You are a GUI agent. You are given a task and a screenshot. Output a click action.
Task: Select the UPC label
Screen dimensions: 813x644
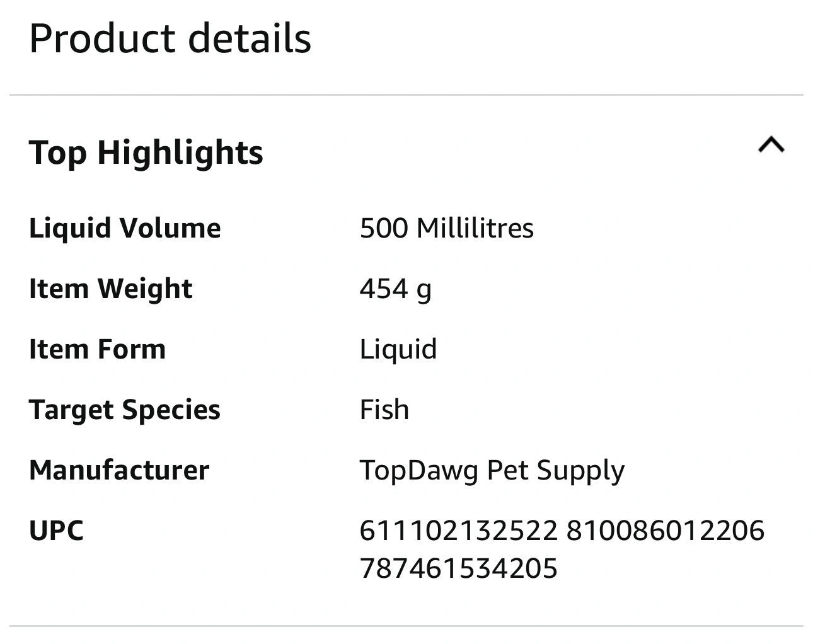pos(56,531)
